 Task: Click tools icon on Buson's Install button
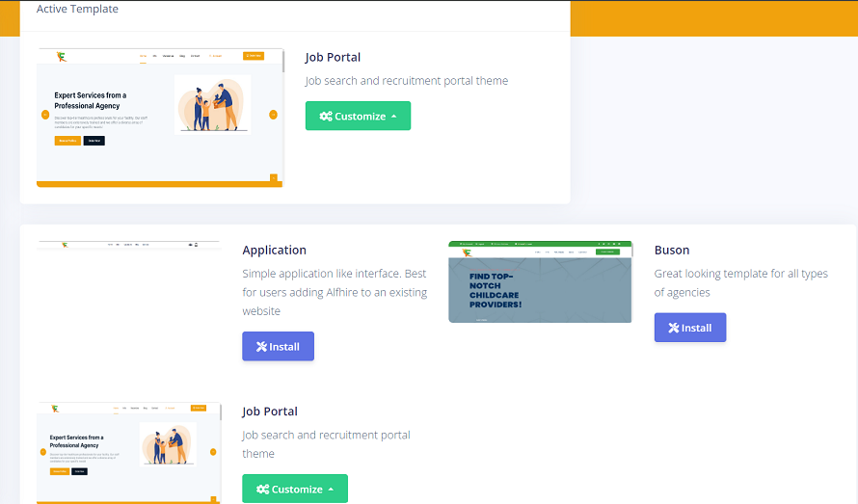[673, 328]
